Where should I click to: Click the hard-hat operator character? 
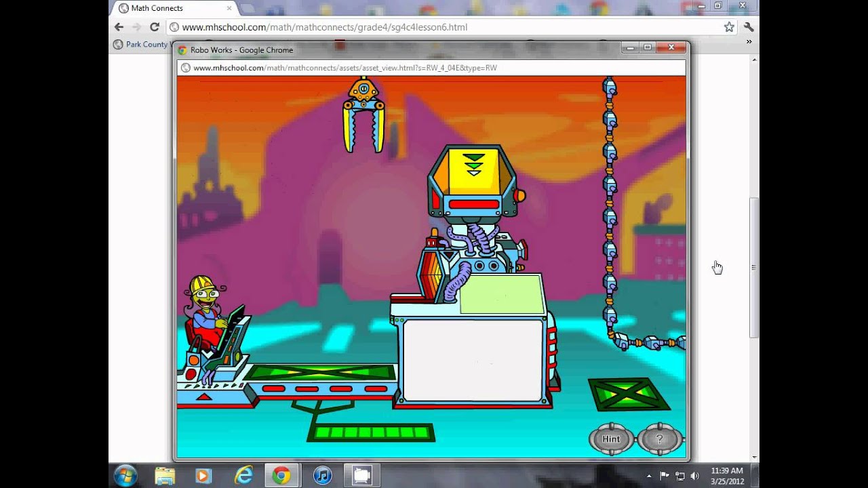[205, 312]
